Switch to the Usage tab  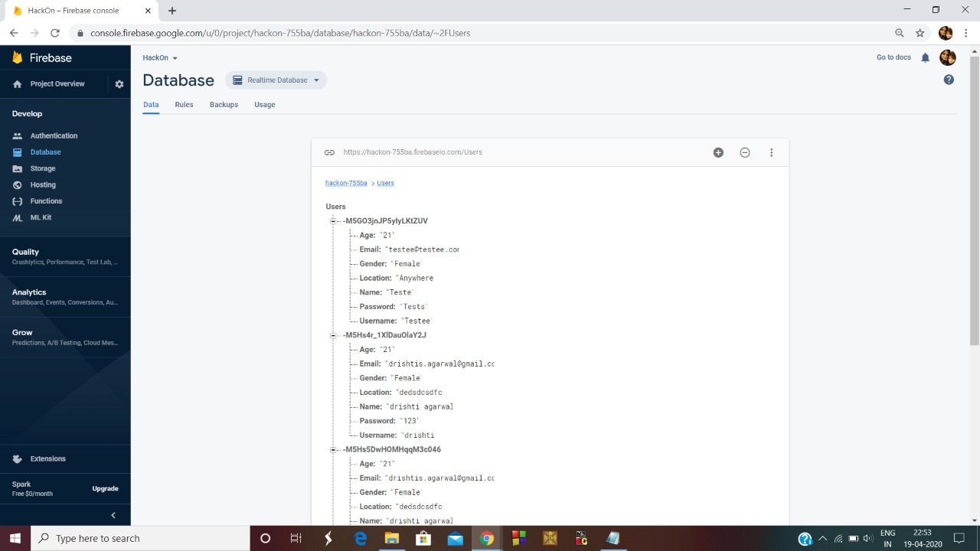(x=265, y=105)
